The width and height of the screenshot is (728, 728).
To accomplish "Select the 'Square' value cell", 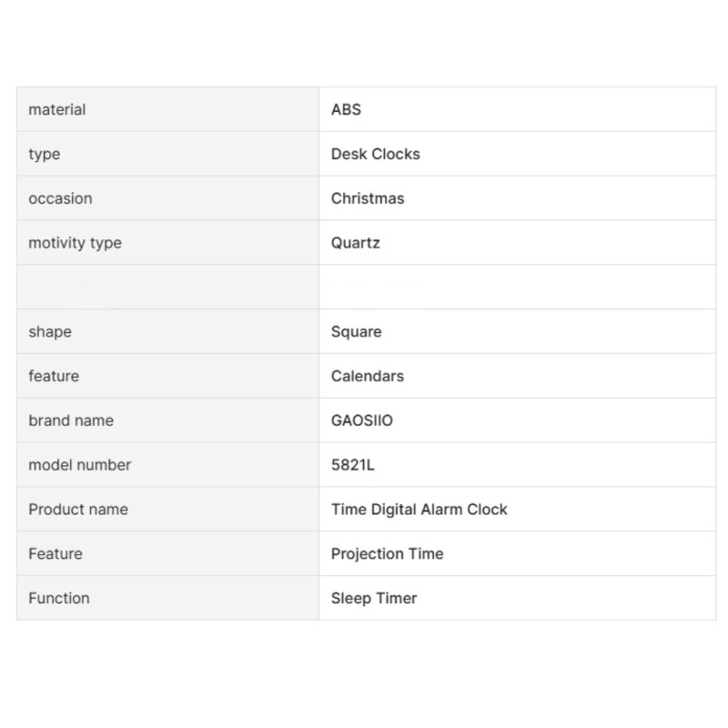I will (356, 331).
